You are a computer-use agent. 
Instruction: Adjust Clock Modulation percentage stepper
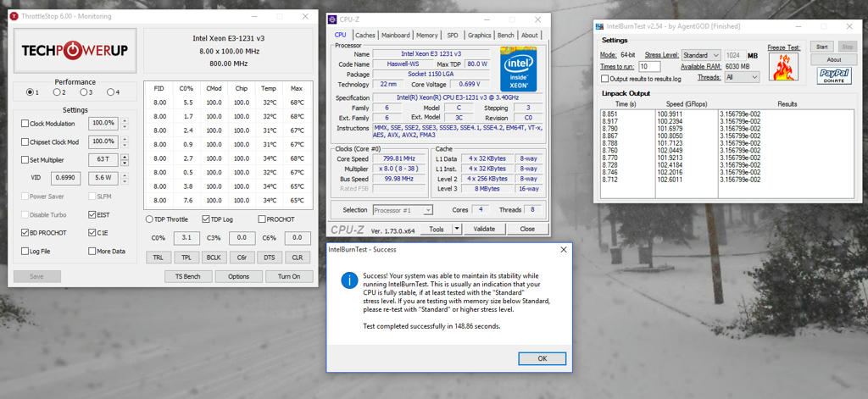coord(125,124)
